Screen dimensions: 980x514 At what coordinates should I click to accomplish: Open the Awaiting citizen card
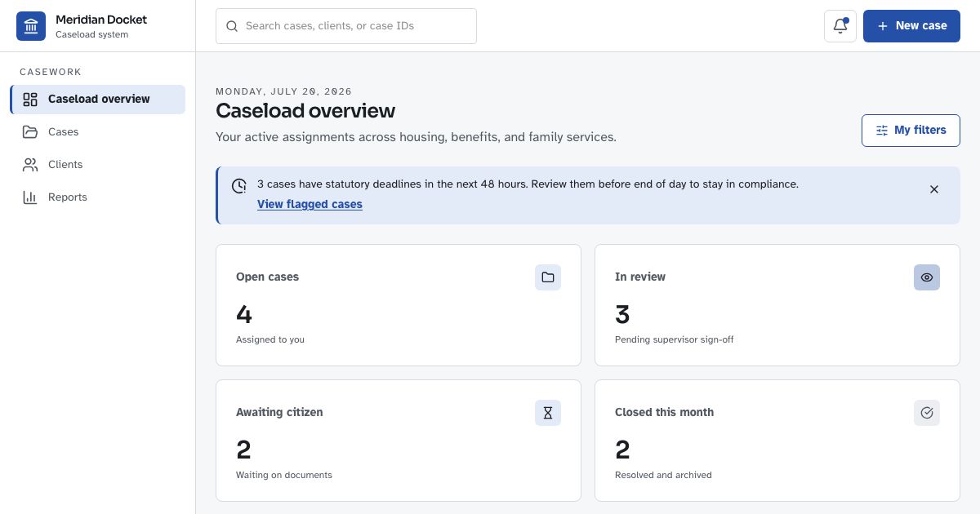click(399, 441)
